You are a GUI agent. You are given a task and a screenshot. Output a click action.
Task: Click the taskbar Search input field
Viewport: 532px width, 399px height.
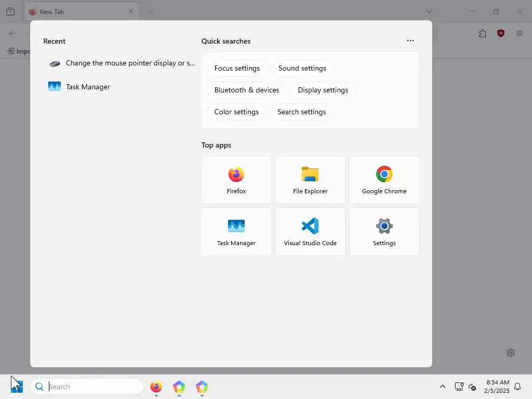(x=87, y=387)
